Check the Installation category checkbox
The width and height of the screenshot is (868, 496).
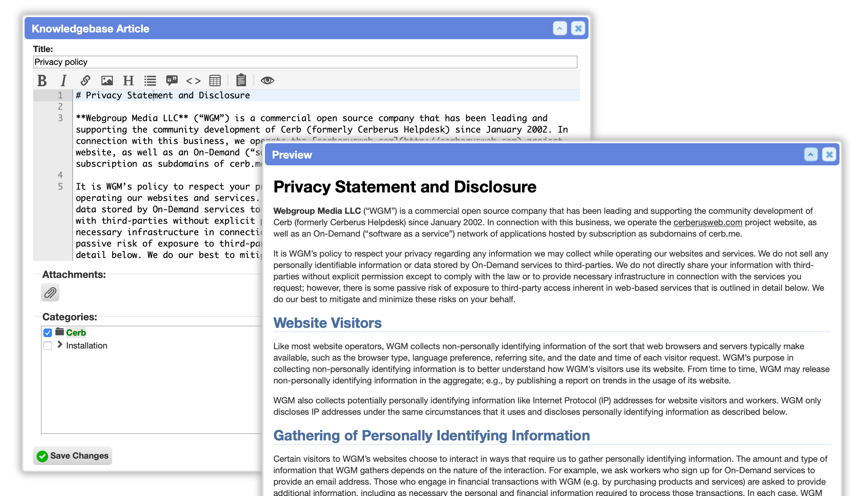coord(48,346)
